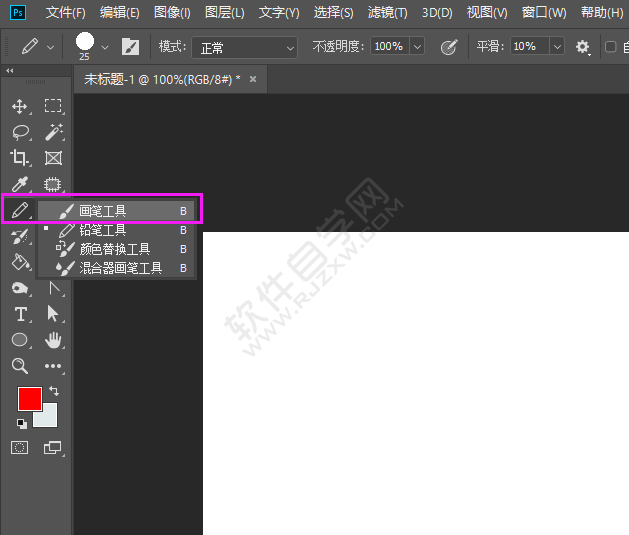Click the Pencil tool in the toolbar
Viewport: 629px width, 535px height.
(20, 209)
